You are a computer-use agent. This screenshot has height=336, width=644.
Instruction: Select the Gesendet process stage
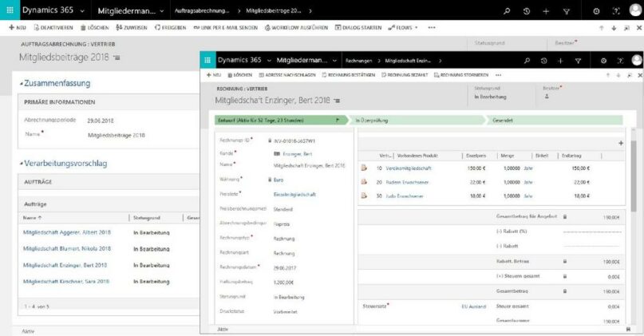503,120
